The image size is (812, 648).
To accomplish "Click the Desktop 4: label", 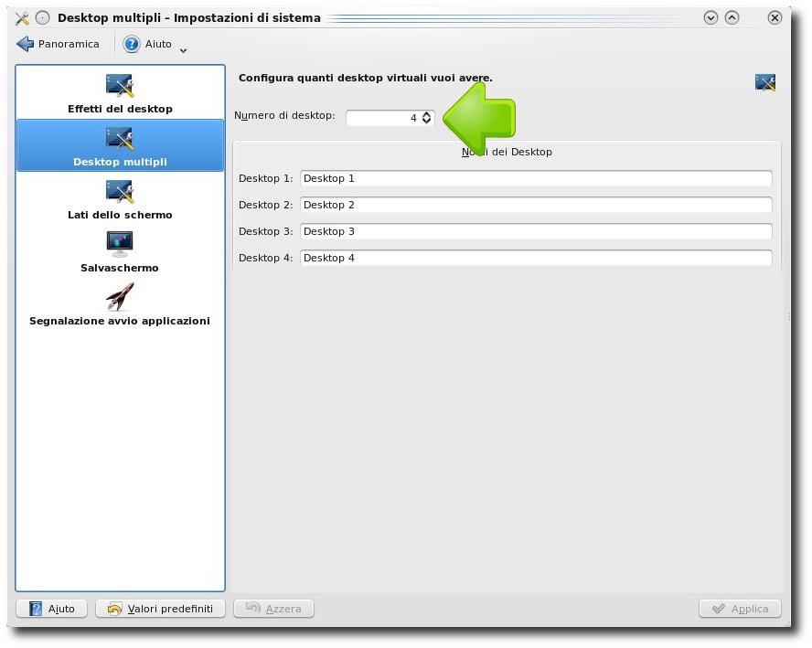I will (x=266, y=258).
